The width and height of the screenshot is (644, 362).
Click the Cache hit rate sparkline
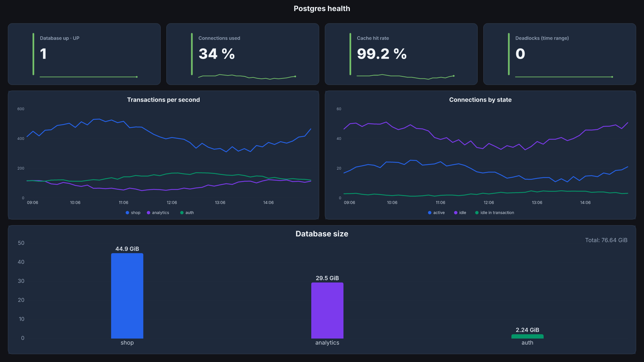[x=406, y=77]
